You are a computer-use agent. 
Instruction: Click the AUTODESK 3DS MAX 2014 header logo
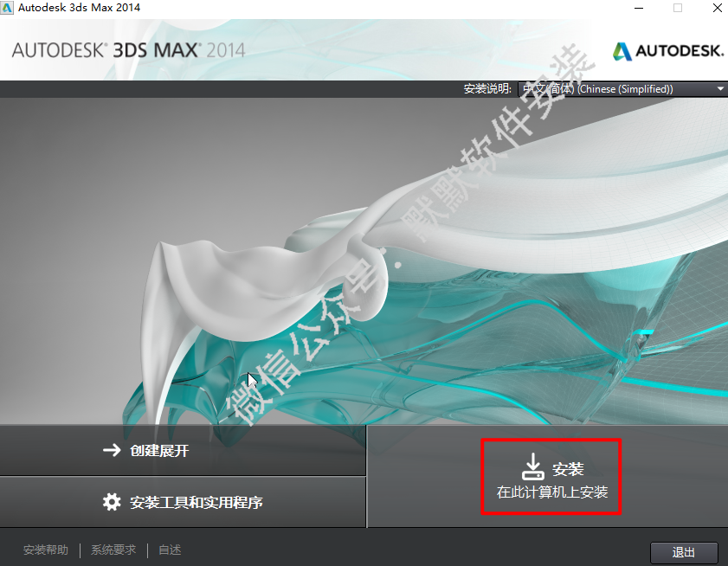point(129,50)
